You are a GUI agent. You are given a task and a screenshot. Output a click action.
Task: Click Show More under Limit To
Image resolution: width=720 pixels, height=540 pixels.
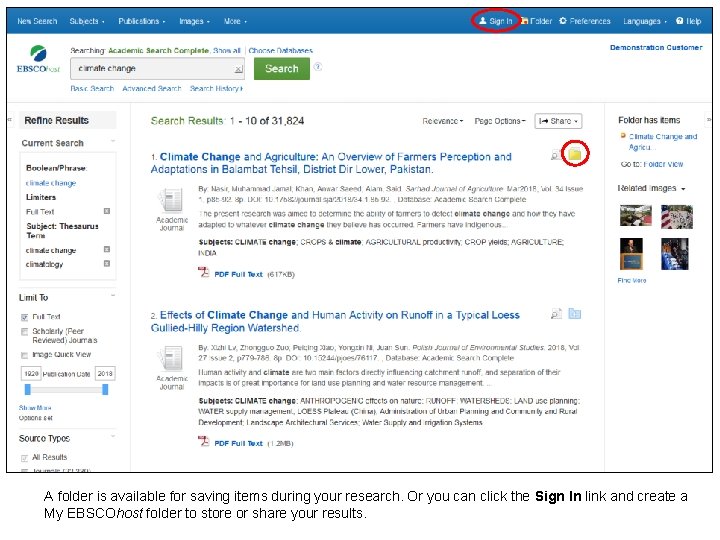[x=35, y=408]
